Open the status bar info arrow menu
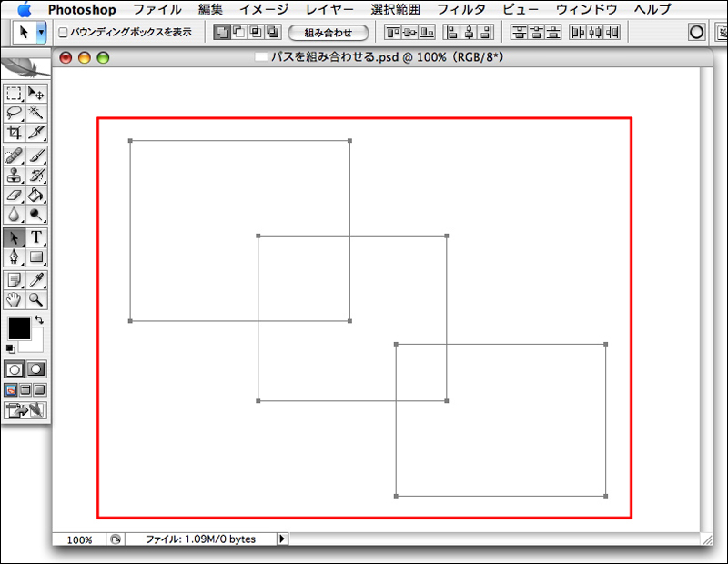728x564 pixels. coord(281,539)
